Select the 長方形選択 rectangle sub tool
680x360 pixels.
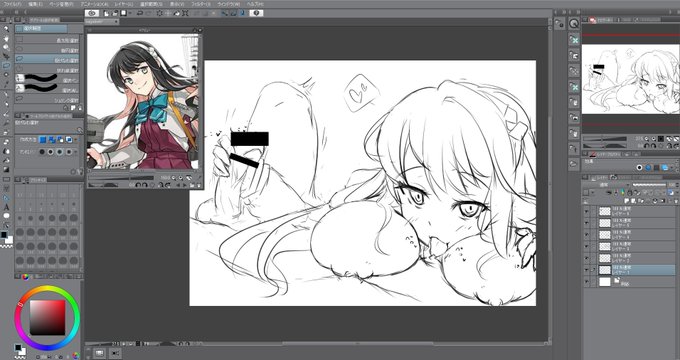click(x=48, y=40)
